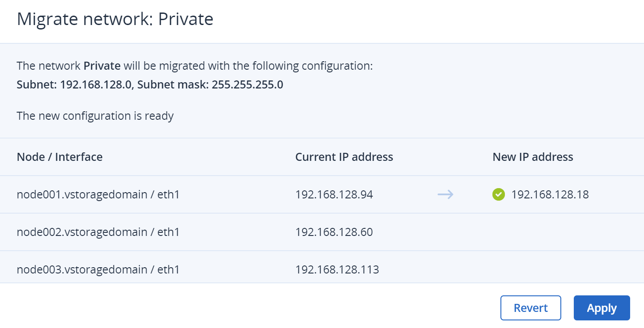Viewport: 644px width, 328px height.
Task: Click the arrow icon in node001 row
Action: click(445, 194)
